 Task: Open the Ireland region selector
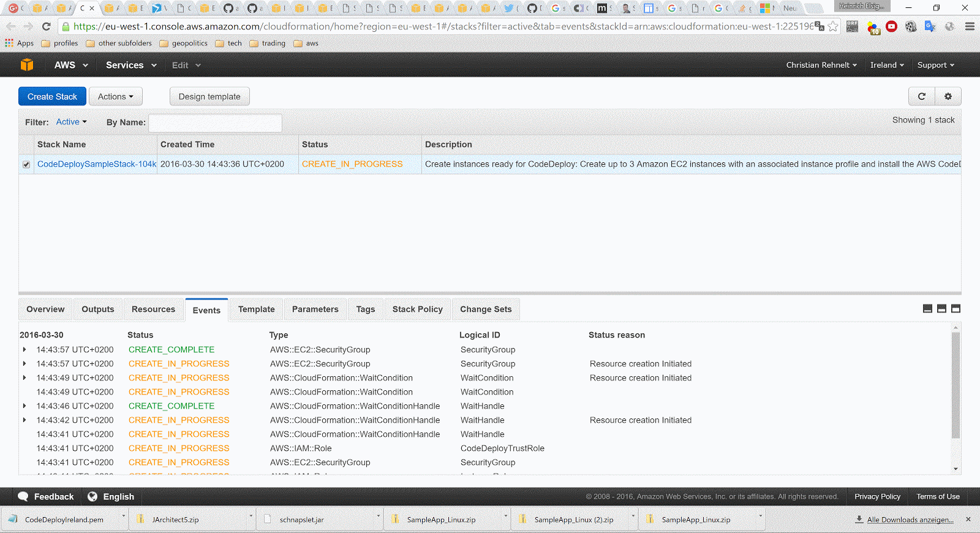click(x=887, y=65)
